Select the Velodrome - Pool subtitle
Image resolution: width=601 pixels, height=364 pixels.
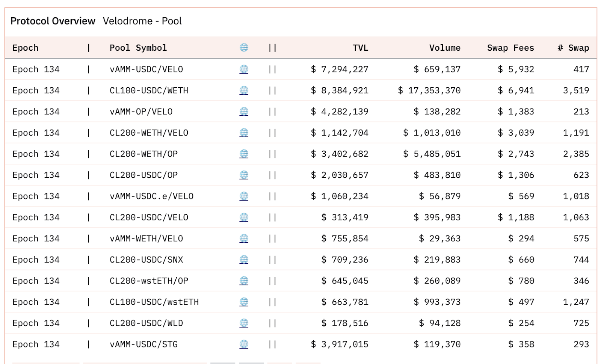(142, 21)
